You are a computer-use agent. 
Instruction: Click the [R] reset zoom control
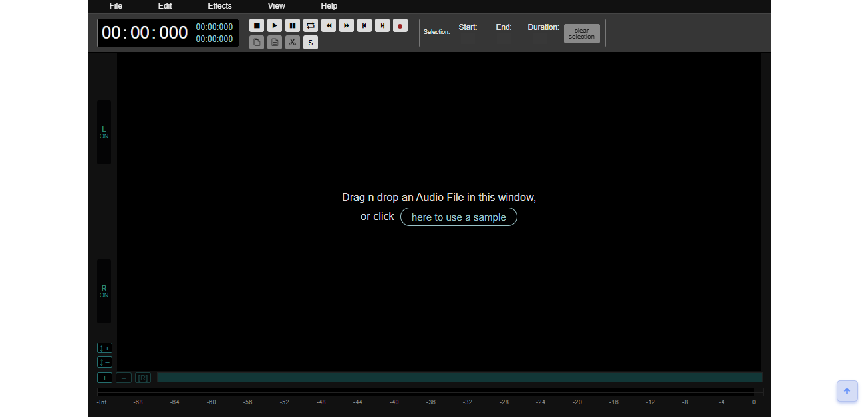point(143,377)
